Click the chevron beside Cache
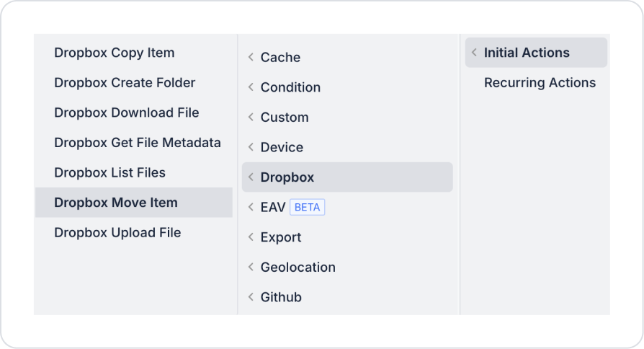This screenshot has width=644, height=349. point(251,57)
